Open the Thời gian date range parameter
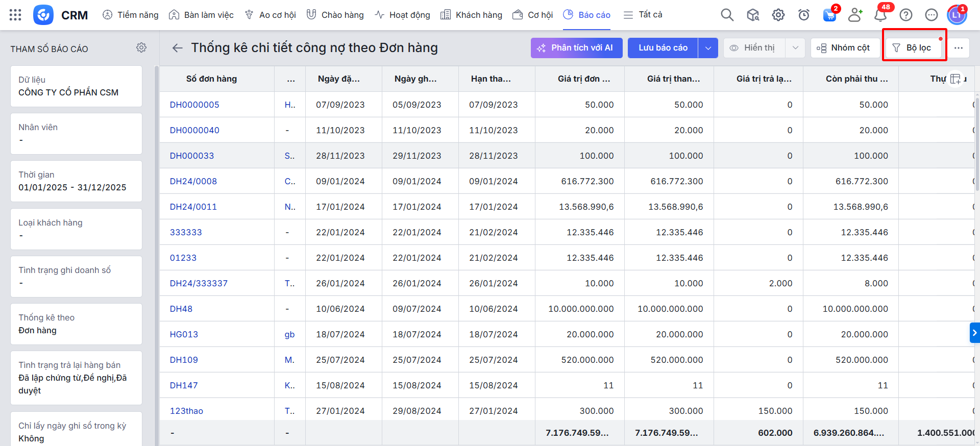Viewport: 980px width, 446px height. point(76,181)
